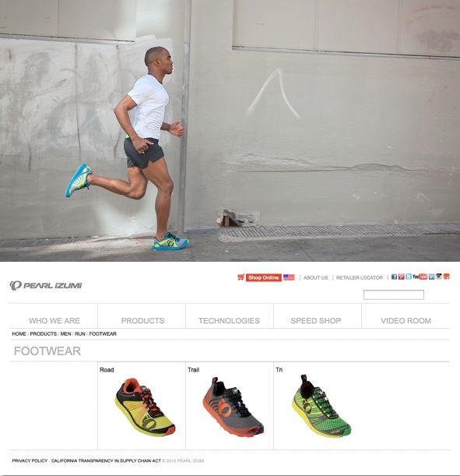Click the Pearl Izumi logo
The image size is (460, 476).
(x=45, y=285)
